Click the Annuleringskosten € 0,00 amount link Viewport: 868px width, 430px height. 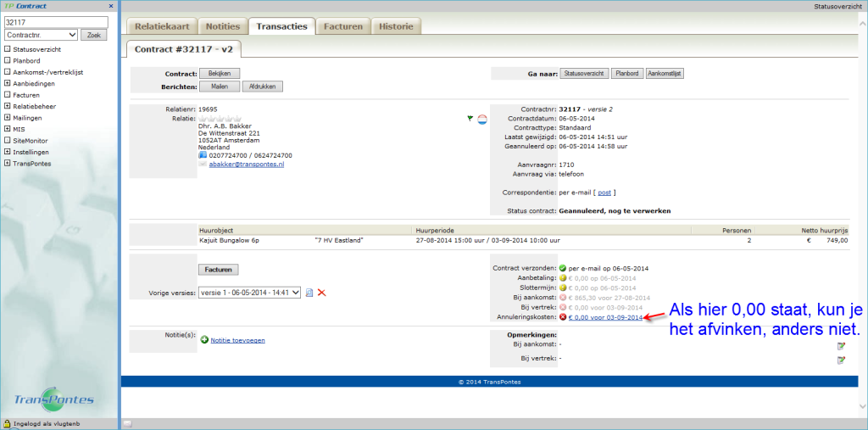click(605, 317)
